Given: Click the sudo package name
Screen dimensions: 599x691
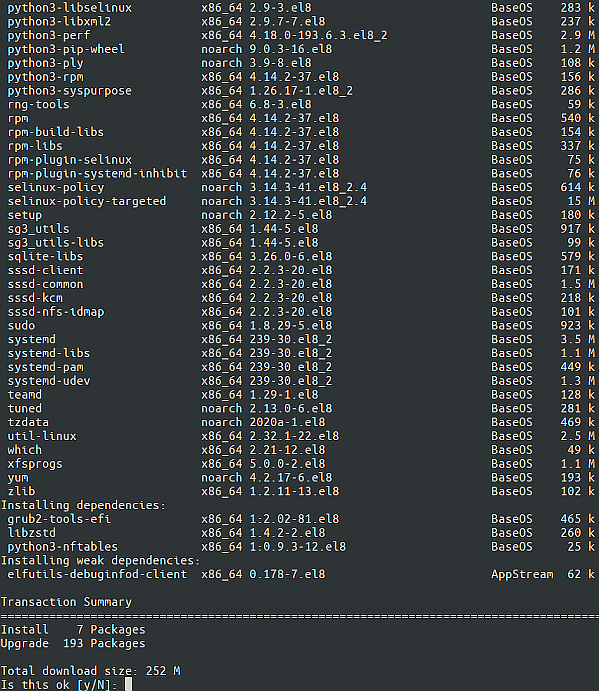Looking at the screenshot, I should 21,326.
